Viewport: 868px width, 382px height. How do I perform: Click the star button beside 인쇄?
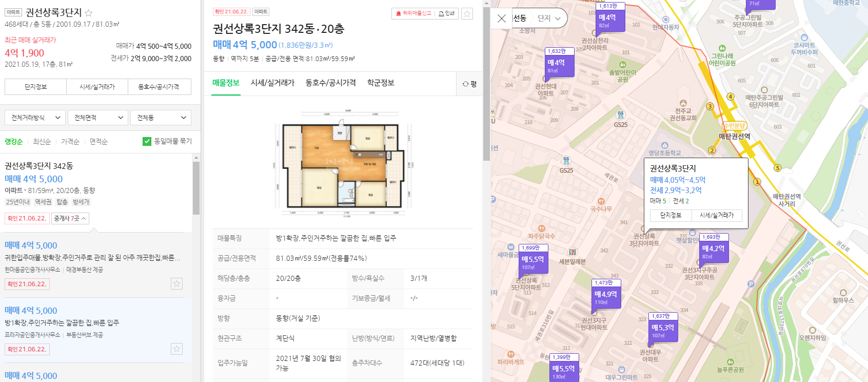pos(467,14)
